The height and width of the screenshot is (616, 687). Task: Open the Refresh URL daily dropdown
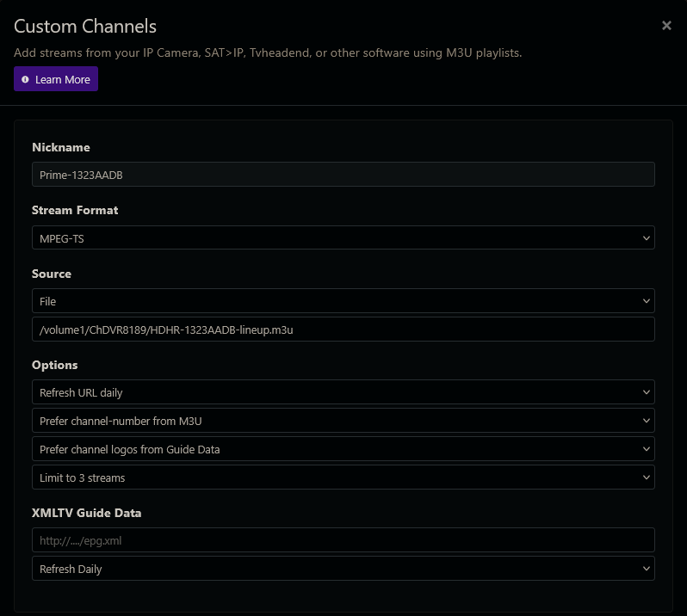coord(343,392)
